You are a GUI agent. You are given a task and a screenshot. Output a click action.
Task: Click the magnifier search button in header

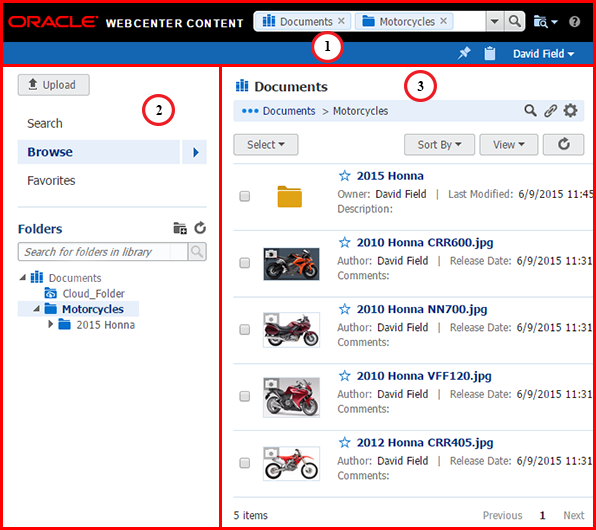515,21
